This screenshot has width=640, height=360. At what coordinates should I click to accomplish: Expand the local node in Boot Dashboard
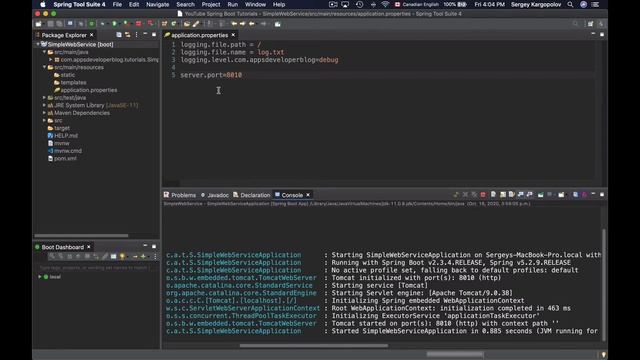[x=40, y=277]
